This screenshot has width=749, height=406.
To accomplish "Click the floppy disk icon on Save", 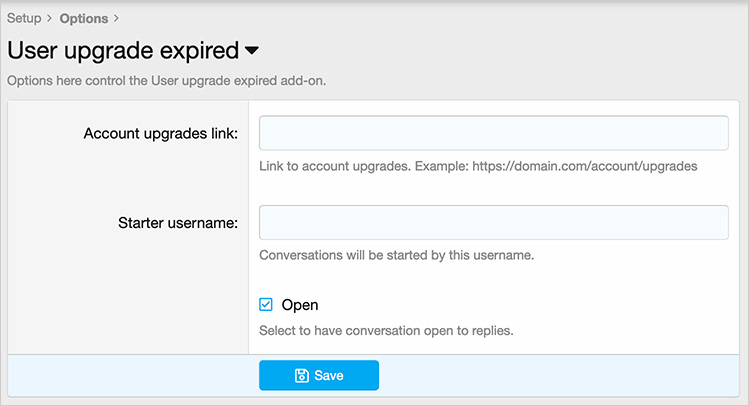I will tap(301, 376).
